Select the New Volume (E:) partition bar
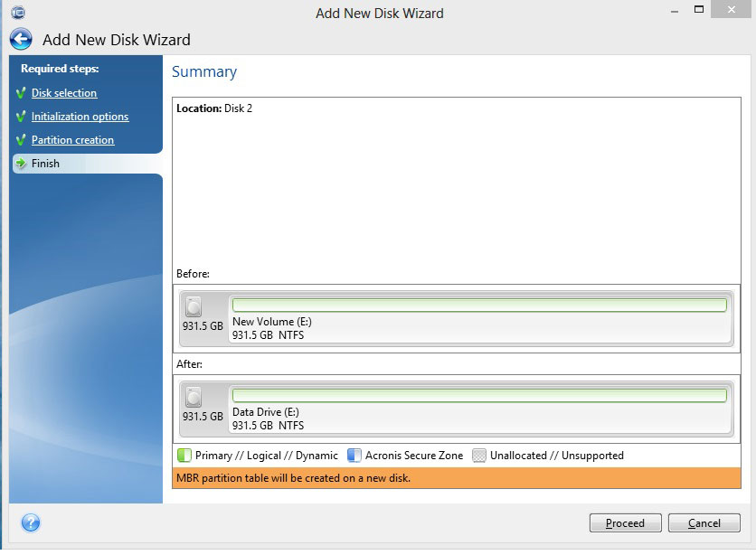This screenshot has height=555, width=756. click(479, 305)
